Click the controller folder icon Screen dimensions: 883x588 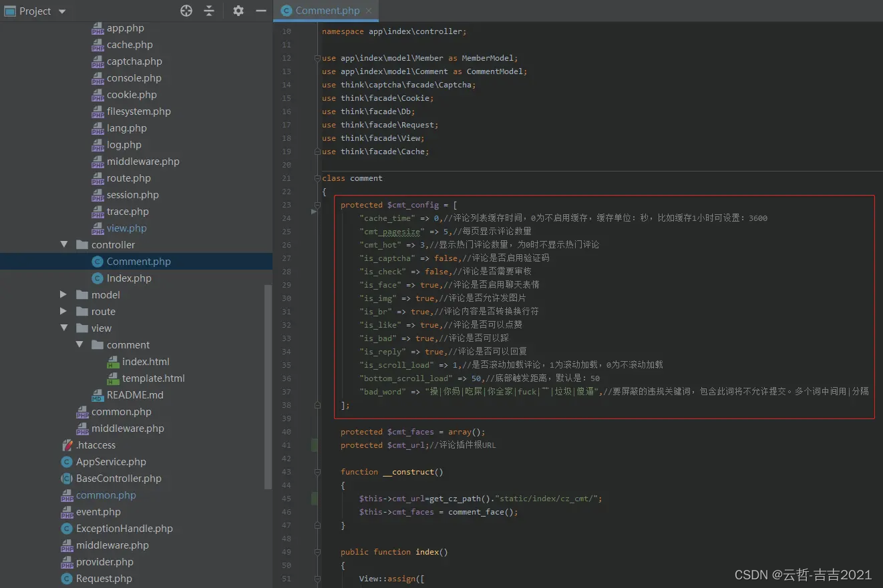pos(82,245)
